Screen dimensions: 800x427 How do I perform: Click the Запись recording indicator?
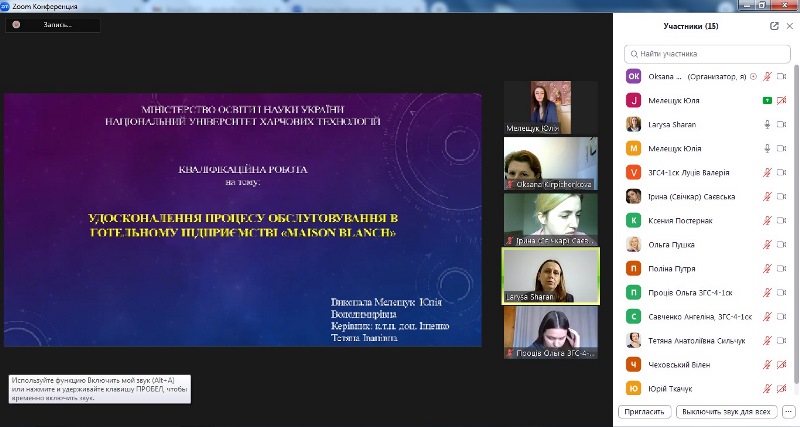[53, 24]
